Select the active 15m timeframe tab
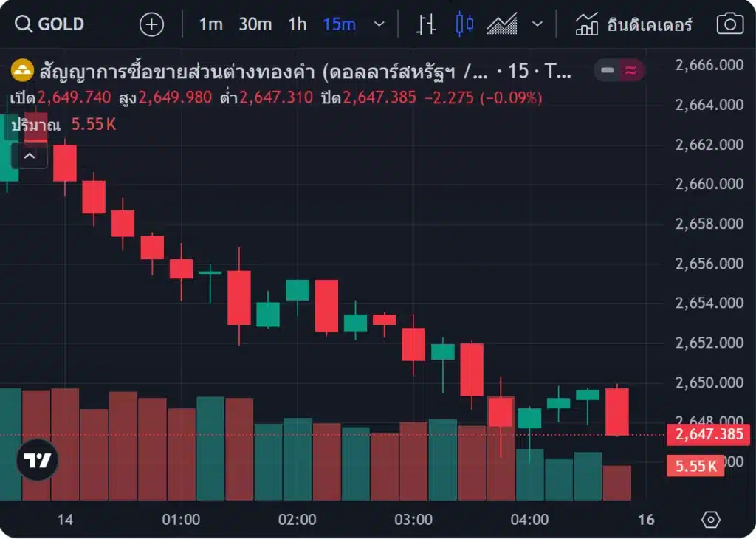 (x=339, y=24)
